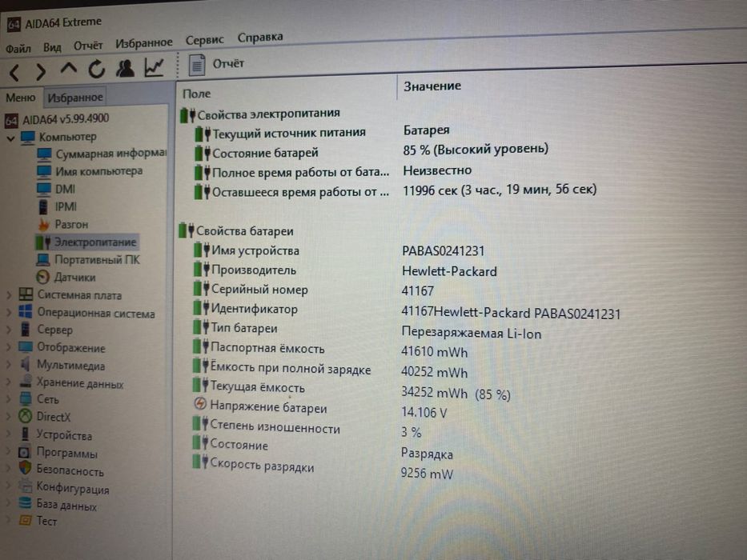
Task: Open the Отчёт menu in menu bar
Action: [88, 46]
